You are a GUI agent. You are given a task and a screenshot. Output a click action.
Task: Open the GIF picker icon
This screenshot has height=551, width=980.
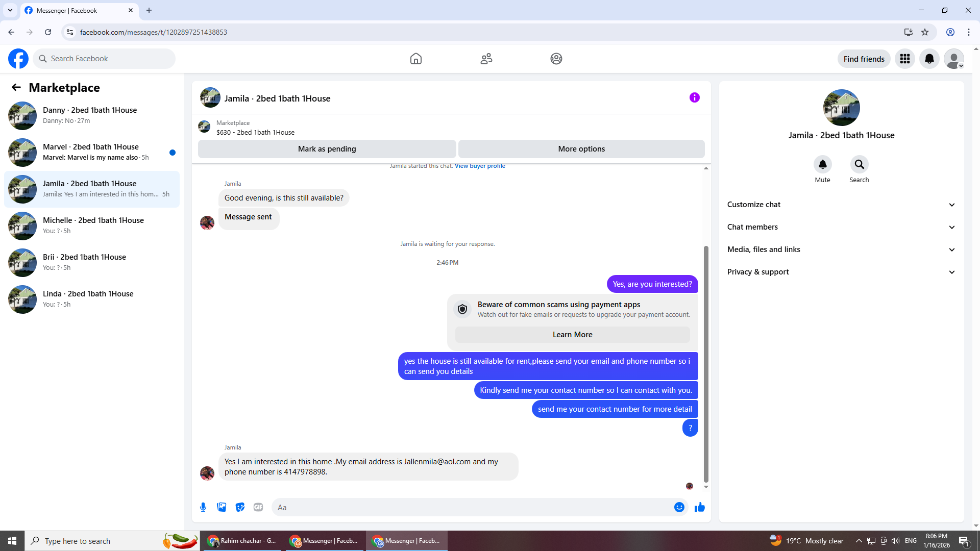pos(258,507)
